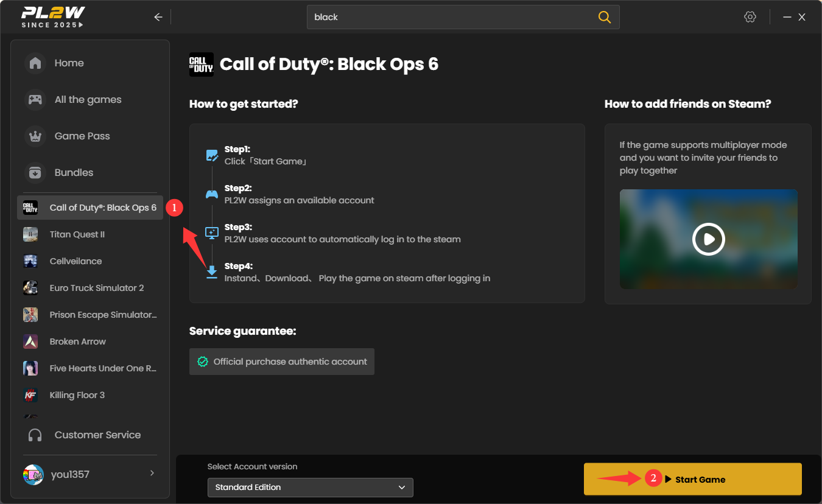Screen dimensions: 822x504
Task: Select Call of Duty: Black Ops 6 in sidebar
Action: coord(90,208)
